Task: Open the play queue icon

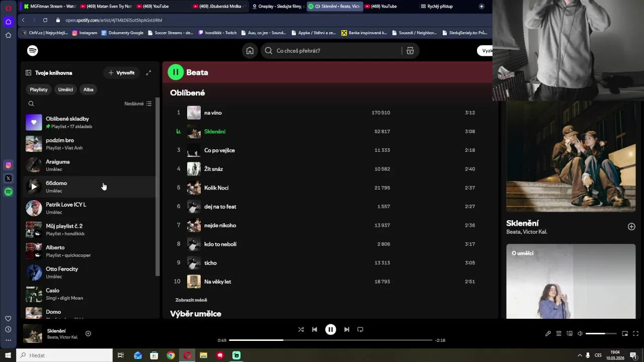Action: click(x=558, y=333)
